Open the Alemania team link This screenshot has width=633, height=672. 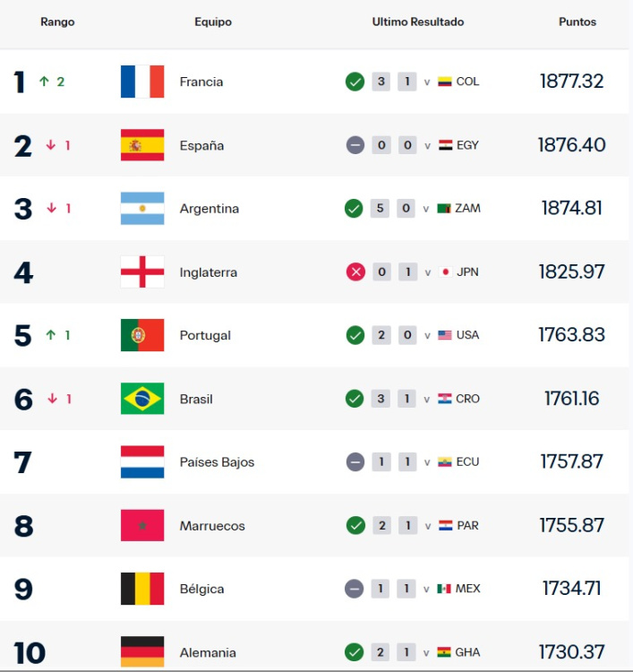tap(206, 652)
